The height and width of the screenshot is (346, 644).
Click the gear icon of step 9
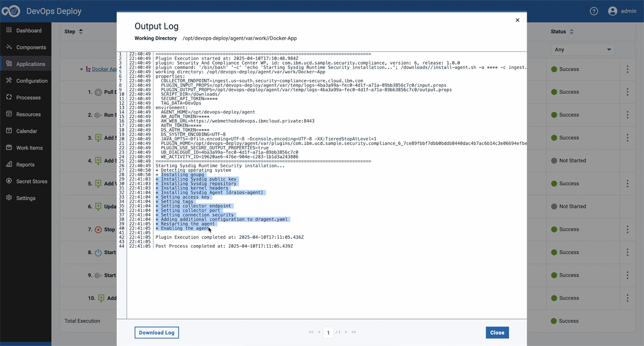(x=98, y=275)
